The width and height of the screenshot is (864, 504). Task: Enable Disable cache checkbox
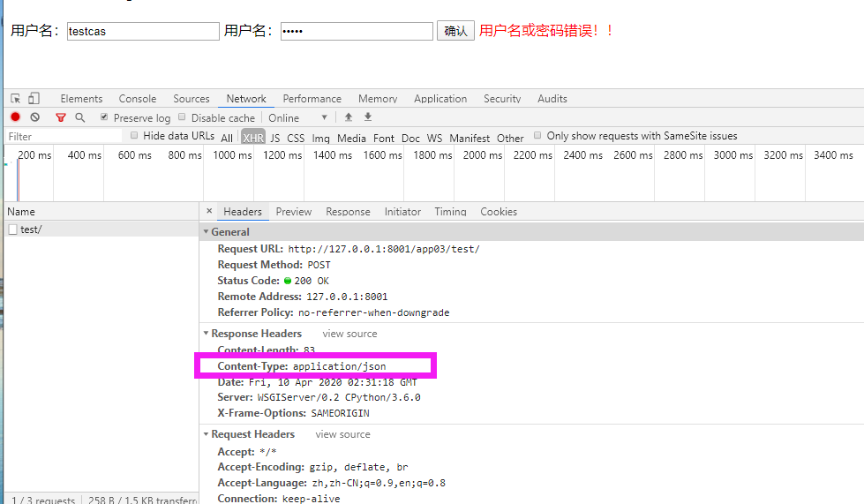point(182,117)
